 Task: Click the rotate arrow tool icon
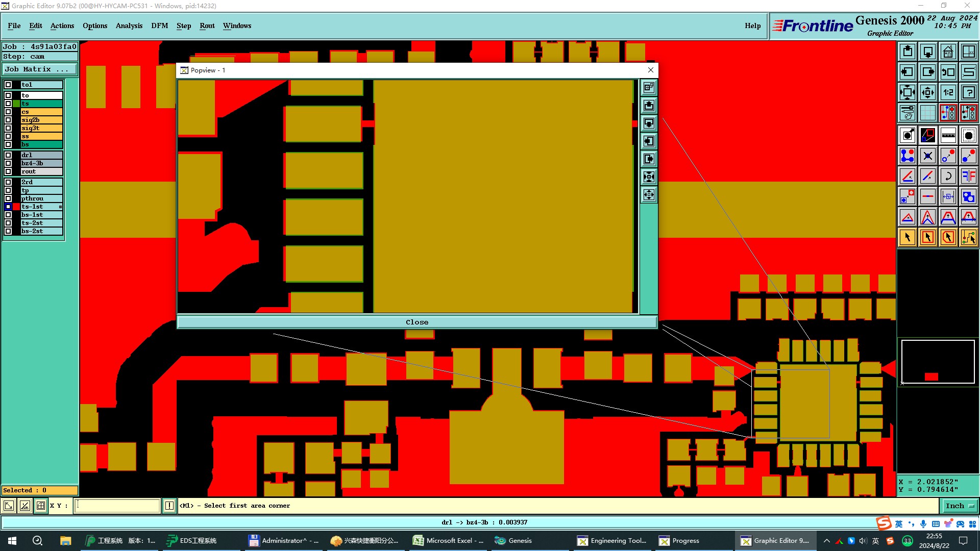pyautogui.click(x=948, y=176)
